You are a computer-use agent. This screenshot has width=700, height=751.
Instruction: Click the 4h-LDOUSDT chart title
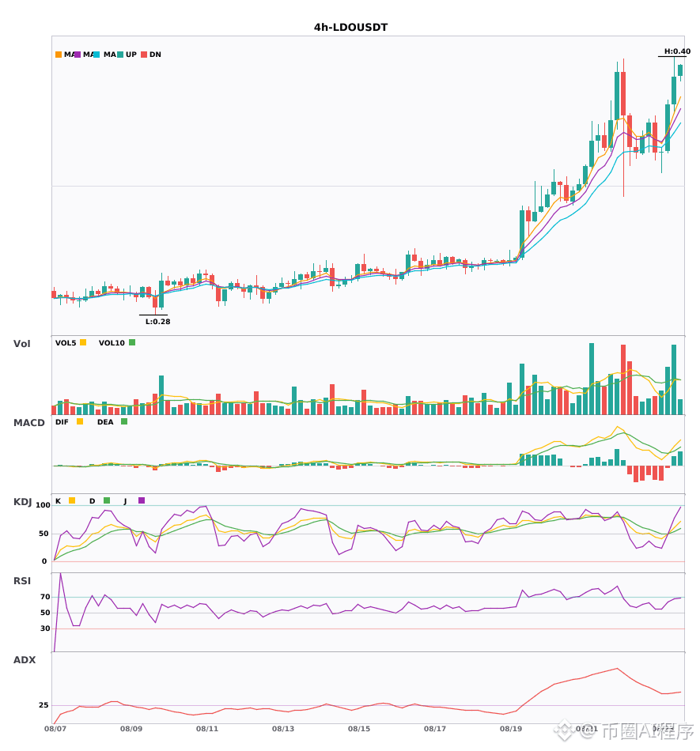(x=350, y=28)
